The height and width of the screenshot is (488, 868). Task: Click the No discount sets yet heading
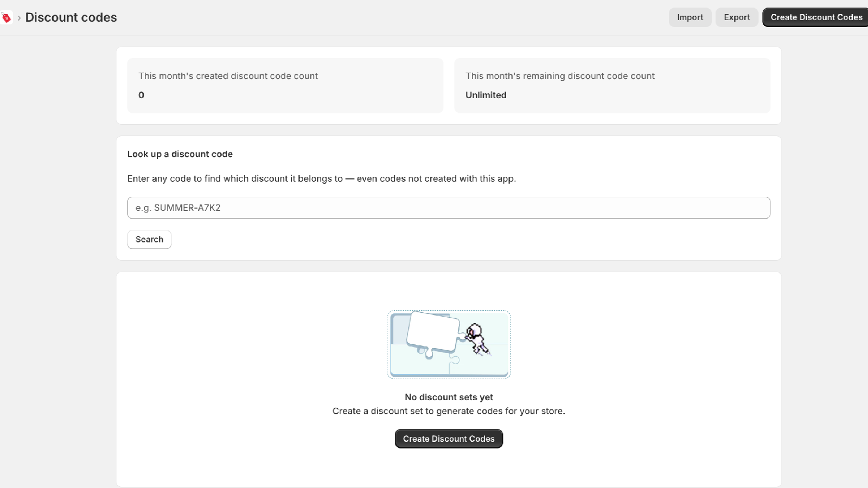tap(449, 397)
